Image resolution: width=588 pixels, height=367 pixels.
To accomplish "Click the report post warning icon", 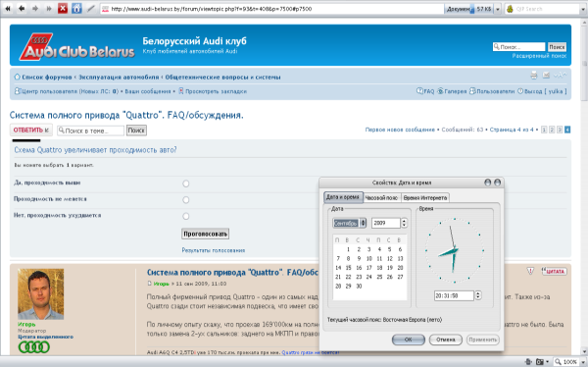I will 530,271.
